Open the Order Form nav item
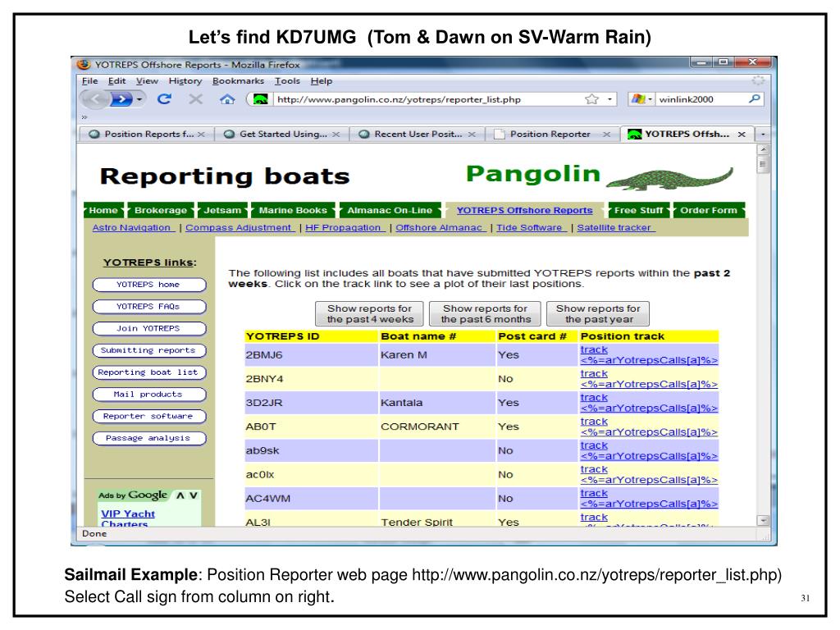Screen dimensions: 840x630 (709, 211)
